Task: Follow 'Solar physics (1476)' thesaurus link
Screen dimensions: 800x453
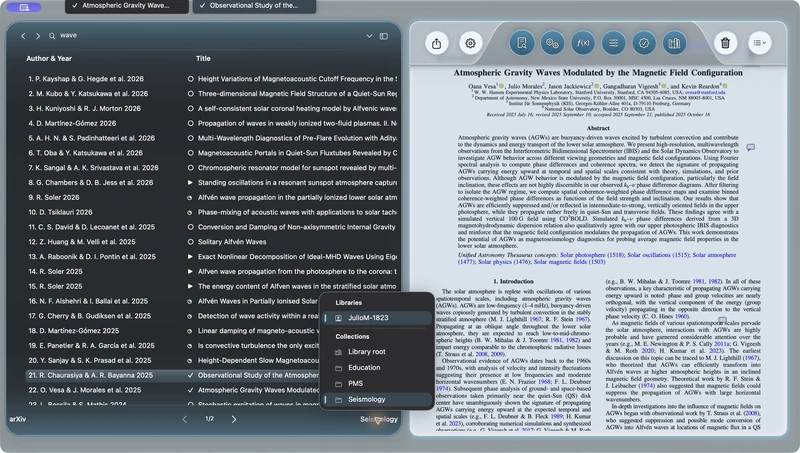Action: coord(504,262)
